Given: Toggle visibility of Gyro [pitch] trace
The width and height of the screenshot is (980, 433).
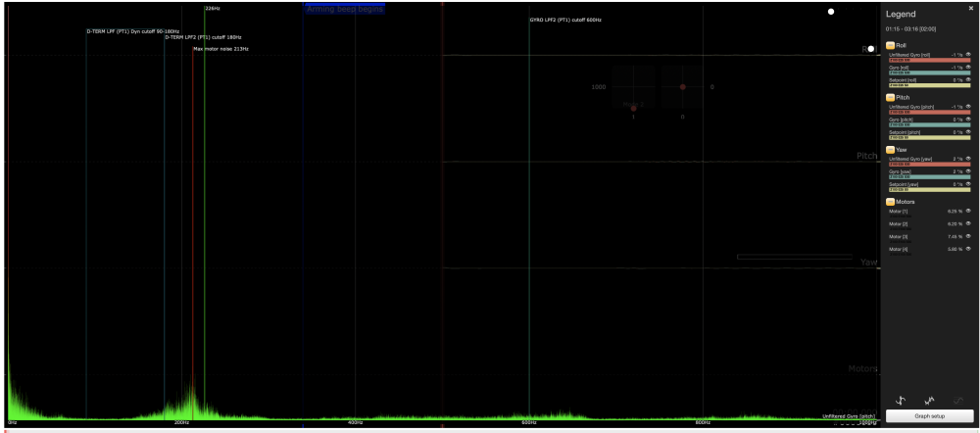Looking at the screenshot, I should (x=967, y=119).
